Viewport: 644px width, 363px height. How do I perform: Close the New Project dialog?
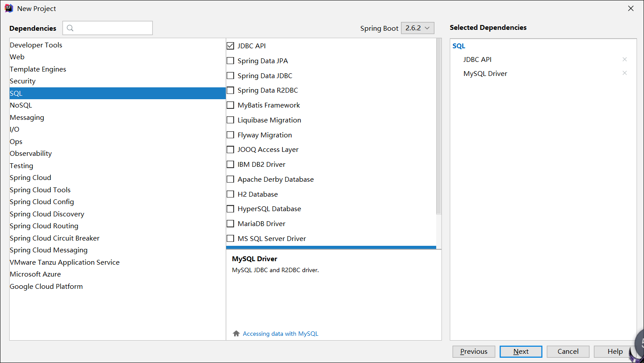pos(631,8)
